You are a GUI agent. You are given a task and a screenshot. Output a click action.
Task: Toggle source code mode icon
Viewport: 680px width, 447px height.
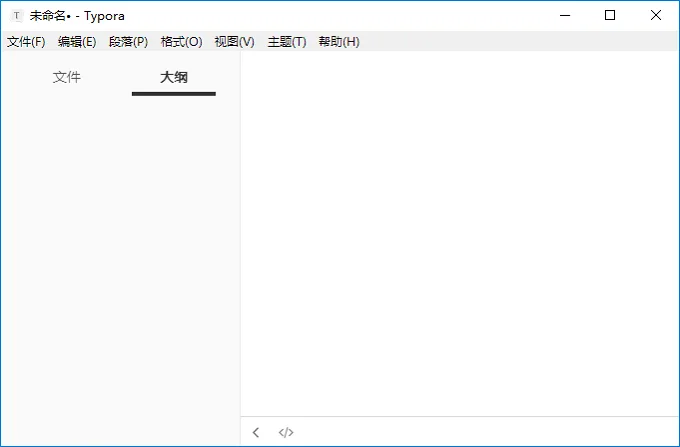286,432
